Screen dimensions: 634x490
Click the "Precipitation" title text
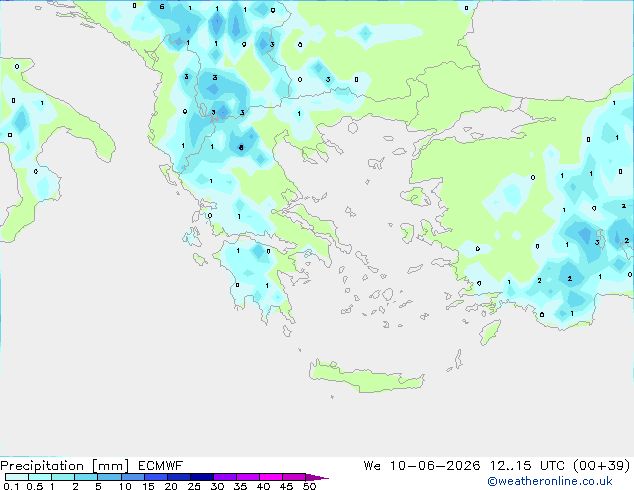click(x=42, y=466)
